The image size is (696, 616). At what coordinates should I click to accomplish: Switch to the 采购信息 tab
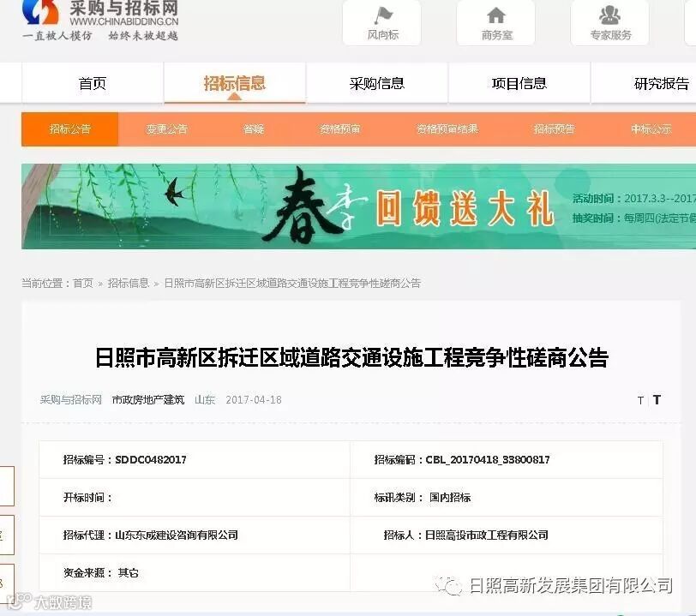click(377, 83)
